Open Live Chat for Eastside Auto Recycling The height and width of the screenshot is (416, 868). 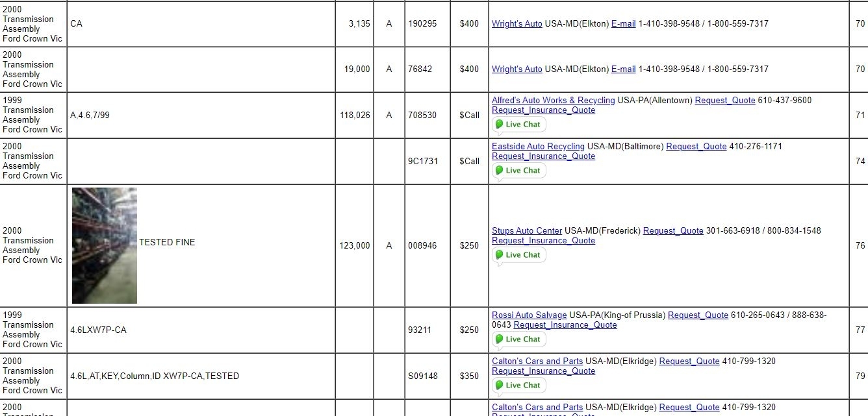coord(519,171)
